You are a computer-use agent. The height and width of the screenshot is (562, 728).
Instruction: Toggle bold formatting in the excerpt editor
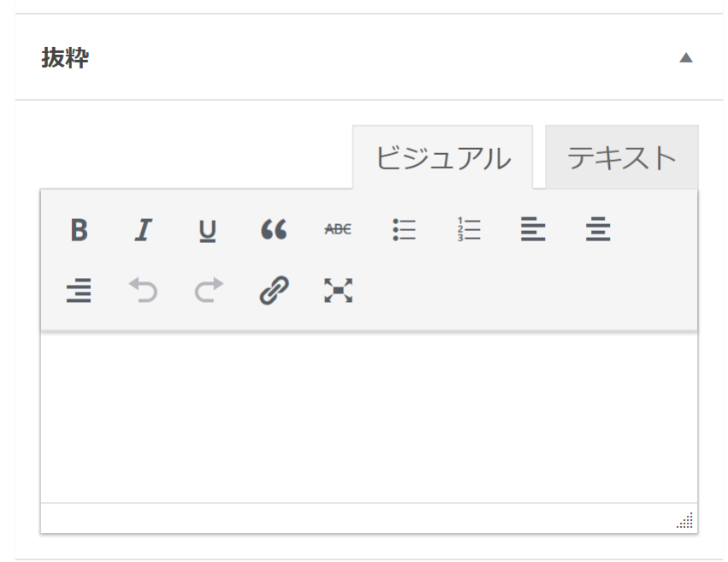click(79, 230)
